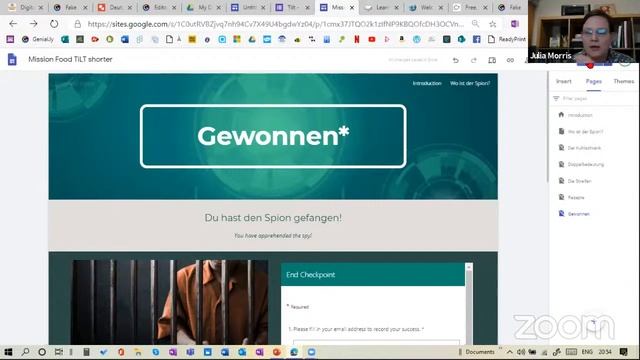Click the filter pages icon

click(x=556, y=98)
